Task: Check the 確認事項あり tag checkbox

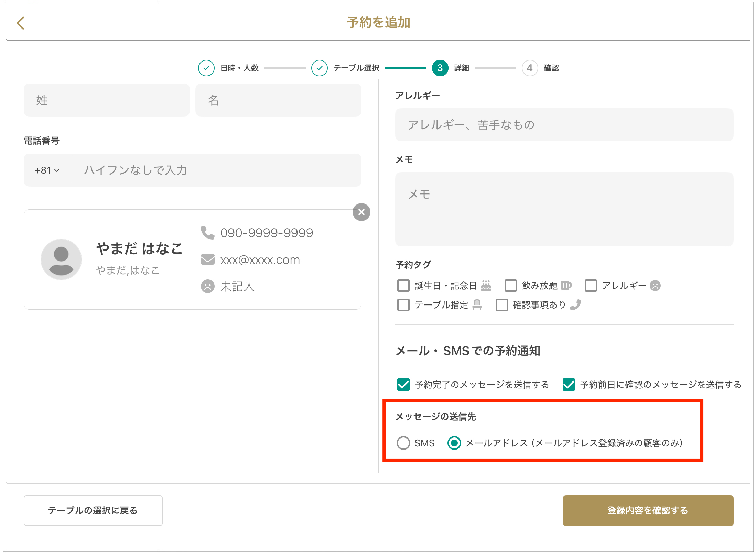Action: click(x=501, y=305)
